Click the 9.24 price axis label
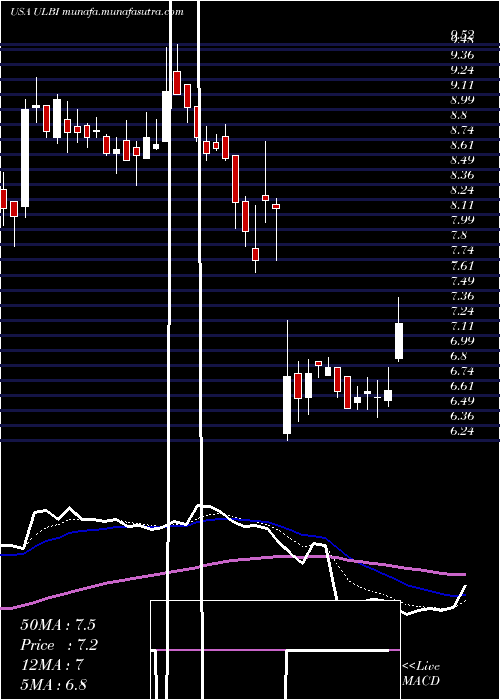 (462, 70)
